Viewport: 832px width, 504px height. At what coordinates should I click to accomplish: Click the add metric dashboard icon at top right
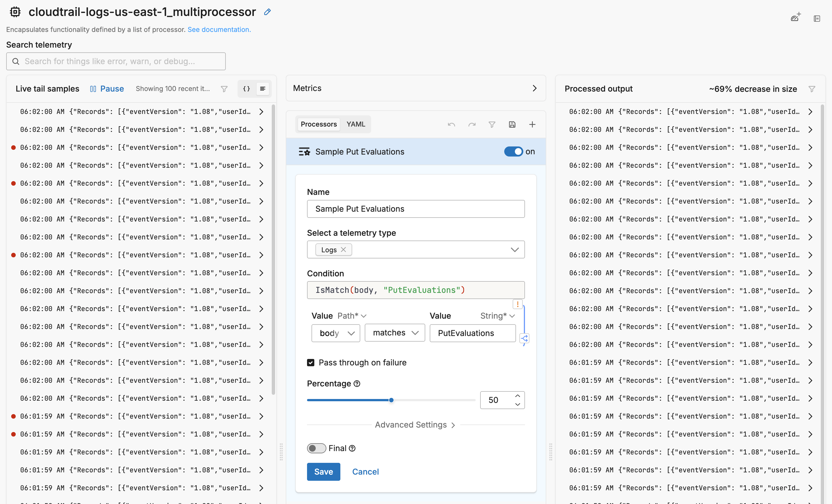(x=796, y=18)
